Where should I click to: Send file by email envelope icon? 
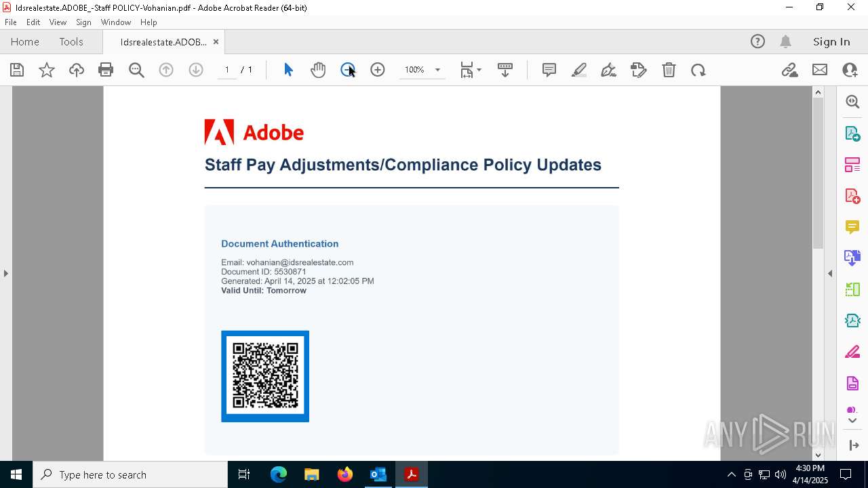click(820, 70)
